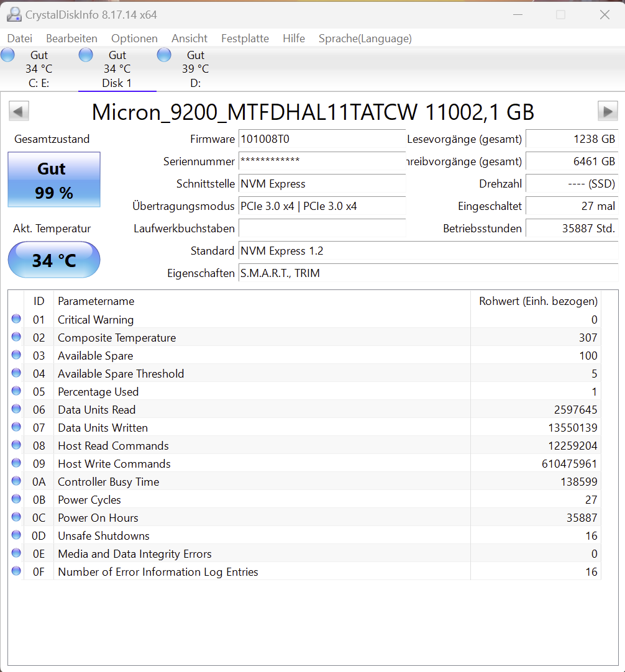Select the Unsafe Shutdowns parameter name
The image size is (625, 672).
tap(103, 536)
